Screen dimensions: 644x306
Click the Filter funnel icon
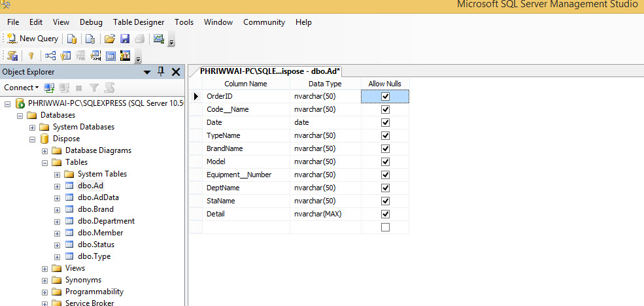point(94,88)
